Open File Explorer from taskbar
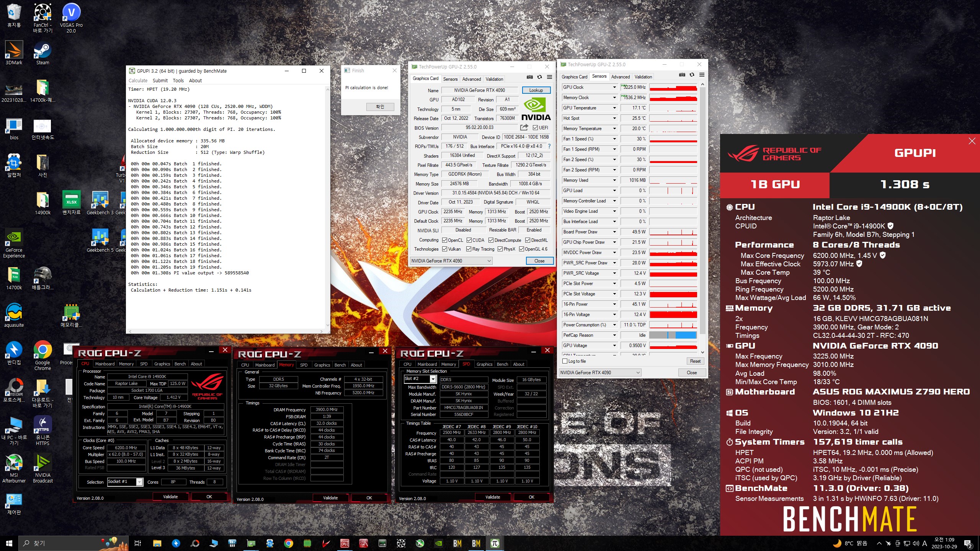This screenshot has width=980, height=551. [x=157, y=543]
